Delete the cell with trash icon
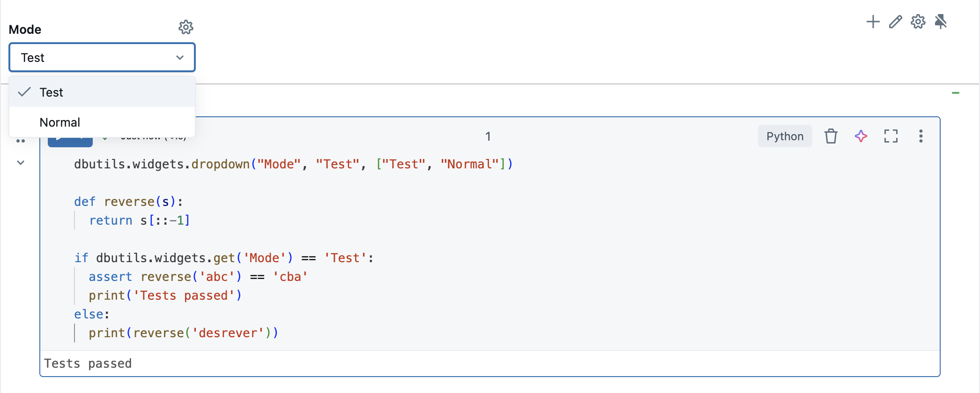Image resolution: width=980 pixels, height=393 pixels. point(831,136)
